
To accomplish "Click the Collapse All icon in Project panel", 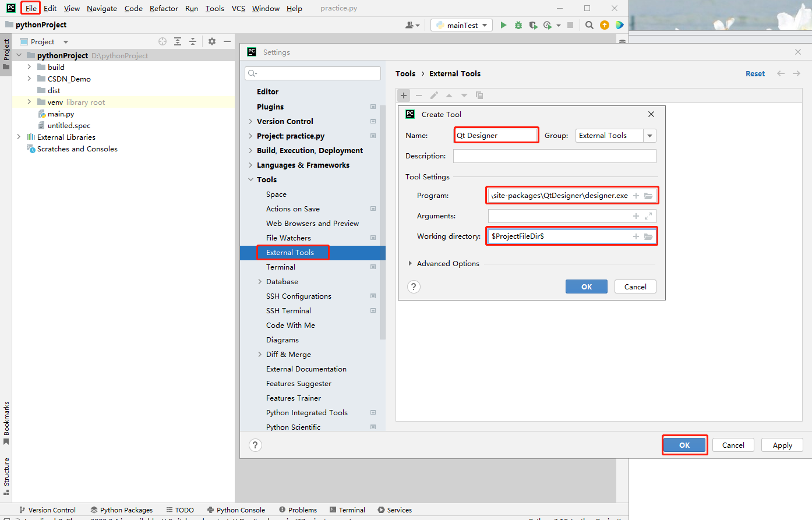I will click(193, 41).
